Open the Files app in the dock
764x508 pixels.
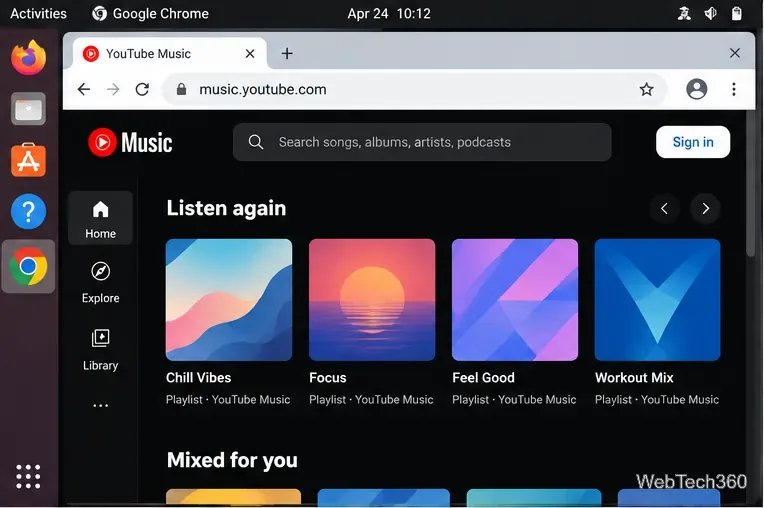click(28, 109)
